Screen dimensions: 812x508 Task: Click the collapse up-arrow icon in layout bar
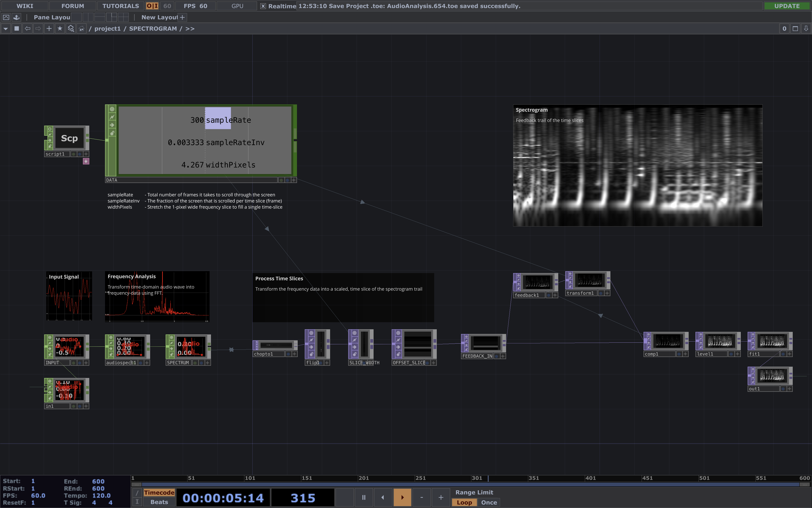pyautogui.click(x=6, y=17)
